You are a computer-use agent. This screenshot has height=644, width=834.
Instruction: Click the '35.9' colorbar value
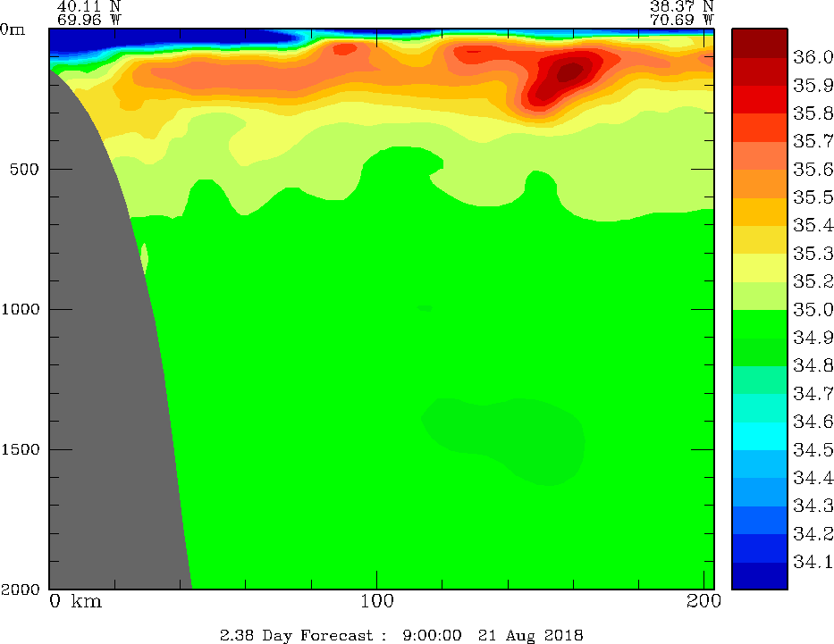coord(813,86)
